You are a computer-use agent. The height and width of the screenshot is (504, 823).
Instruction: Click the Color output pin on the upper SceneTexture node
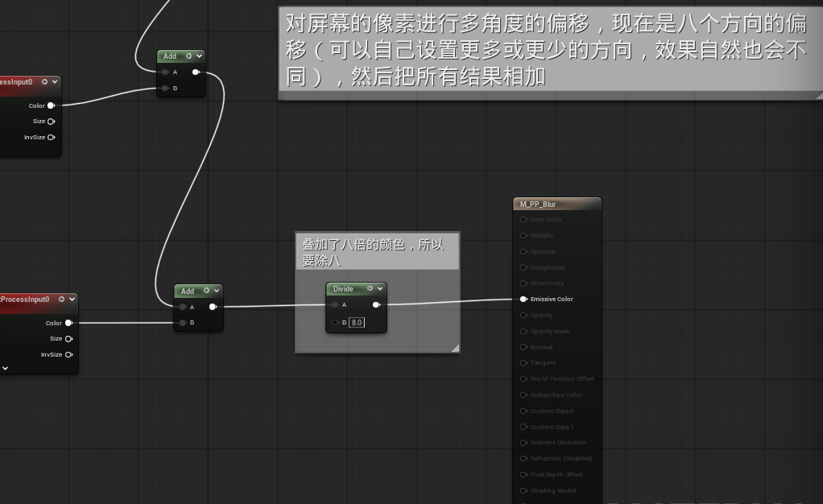pos(51,105)
